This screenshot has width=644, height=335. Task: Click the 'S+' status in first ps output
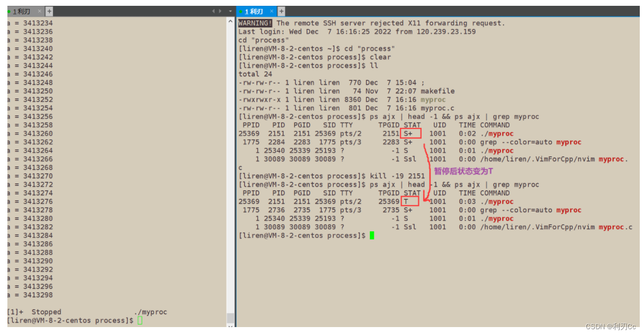click(408, 134)
